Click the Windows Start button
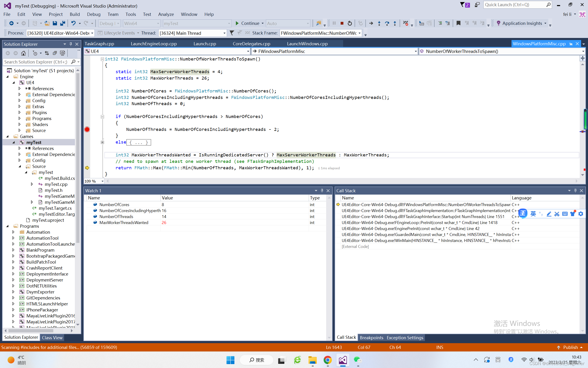The width and height of the screenshot is (588, 368). coord(230,360)
